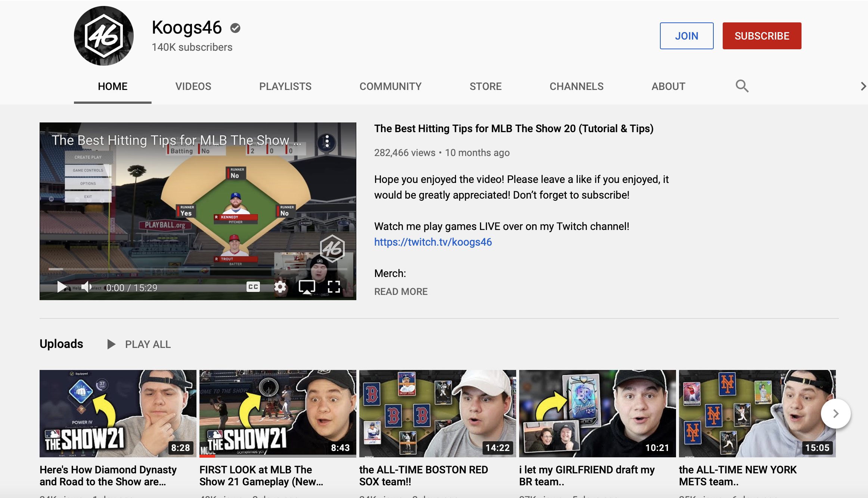Open the FIRST LOOK MLB Show 21 thumbnail (8:43)

pyautogui.click(x=278, y=414)
